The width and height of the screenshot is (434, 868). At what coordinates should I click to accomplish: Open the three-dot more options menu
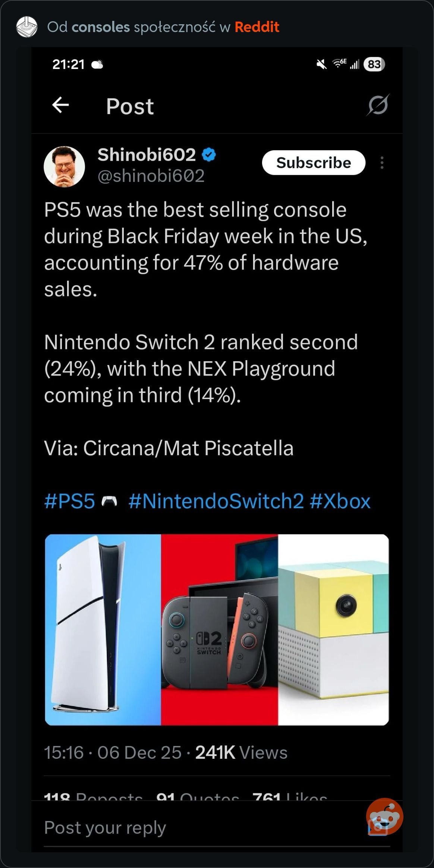coord(382,163)
